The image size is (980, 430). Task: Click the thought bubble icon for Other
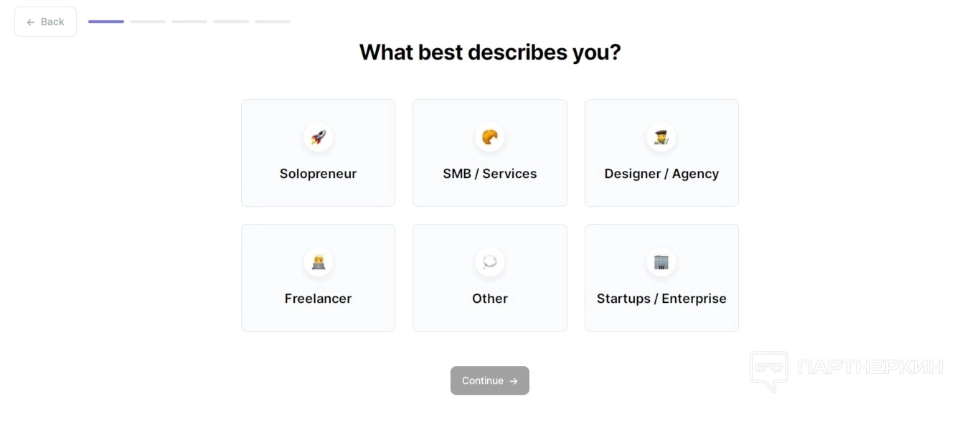pyautogui.click(x=490, y=262)
